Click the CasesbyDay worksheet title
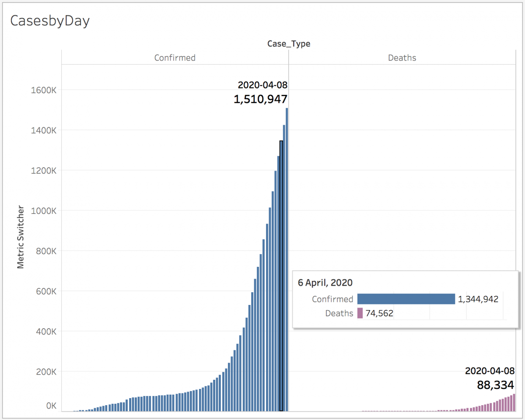525x420 pixels. [x=49, y=20]
